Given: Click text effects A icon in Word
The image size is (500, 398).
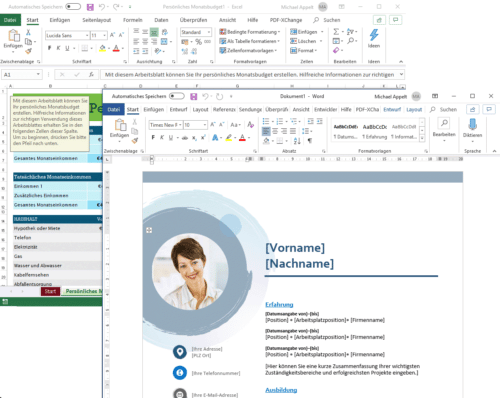Looking at the screenshot, I should [215, 137].
